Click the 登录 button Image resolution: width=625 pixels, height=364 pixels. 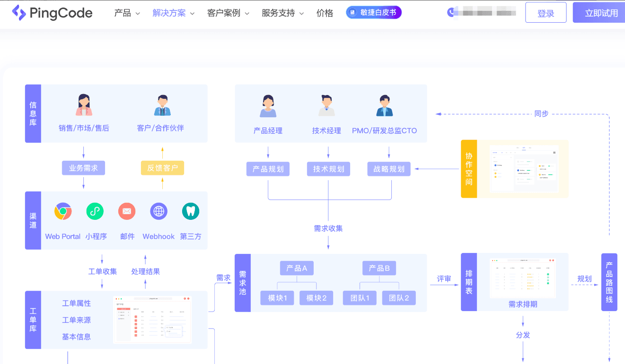click(546, 13)
